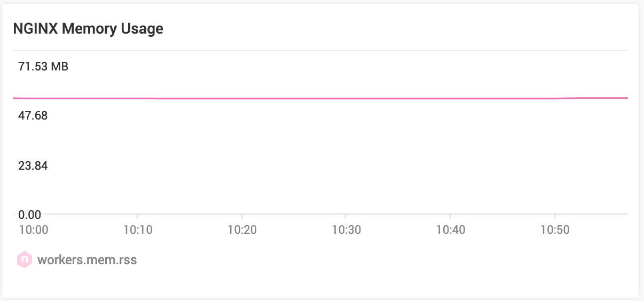Click the tick mark above the 10:50 label

click(x=555, y=217)
